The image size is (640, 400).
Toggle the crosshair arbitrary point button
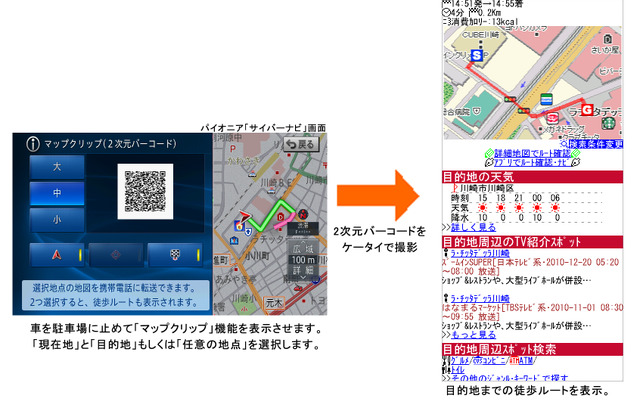point(116,255)
